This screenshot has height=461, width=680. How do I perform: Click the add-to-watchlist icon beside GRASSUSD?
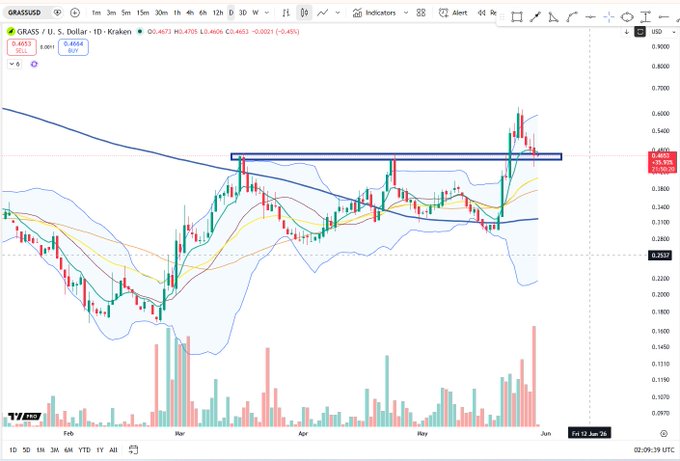coord(57,13)
